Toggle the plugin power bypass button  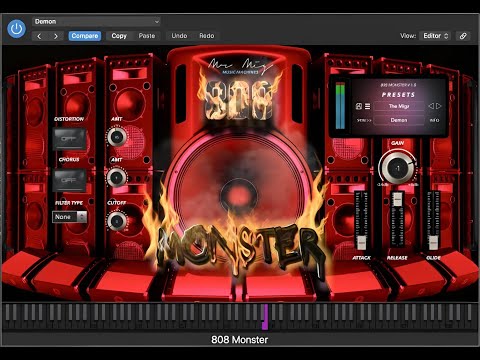(16, 29)
